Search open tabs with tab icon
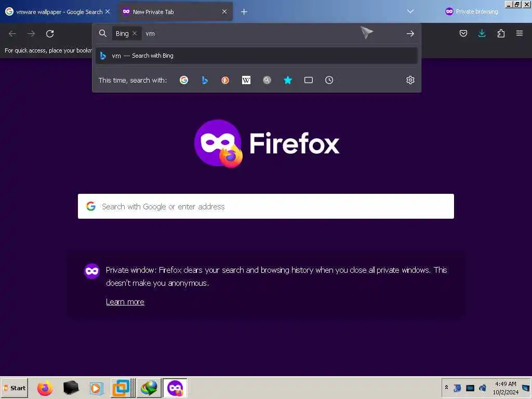Screen dimensions: 532x399 (309, 80)
